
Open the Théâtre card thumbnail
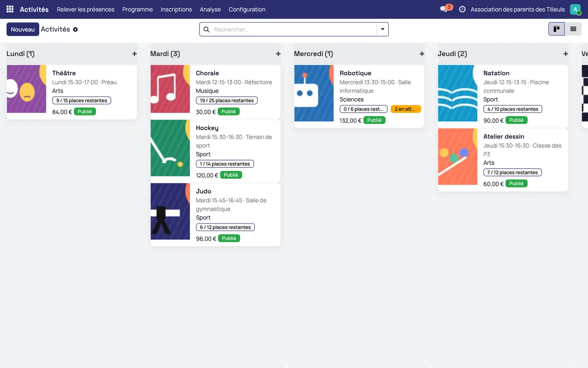pyautogui.click(x=26, y=89)
